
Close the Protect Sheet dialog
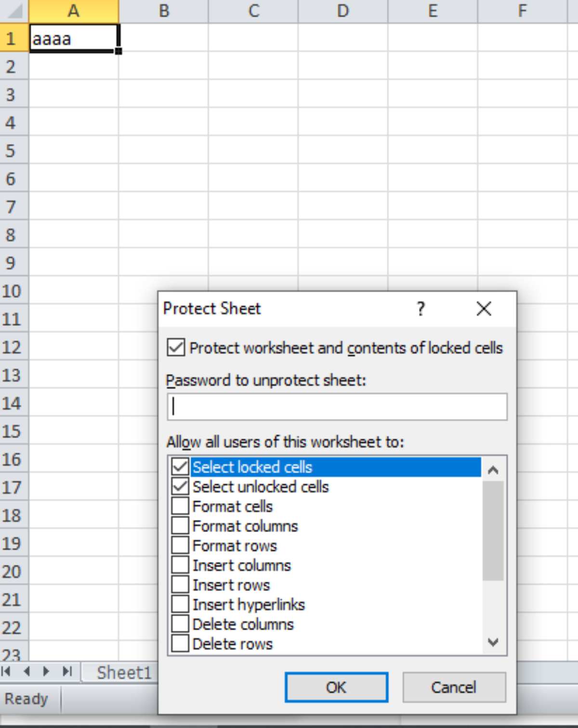click(484, 309)
